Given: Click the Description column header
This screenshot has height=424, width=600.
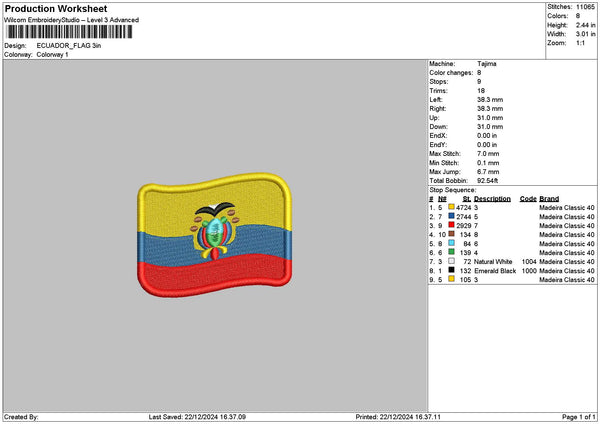Looking at the screenshot, I should pos(492,199).
